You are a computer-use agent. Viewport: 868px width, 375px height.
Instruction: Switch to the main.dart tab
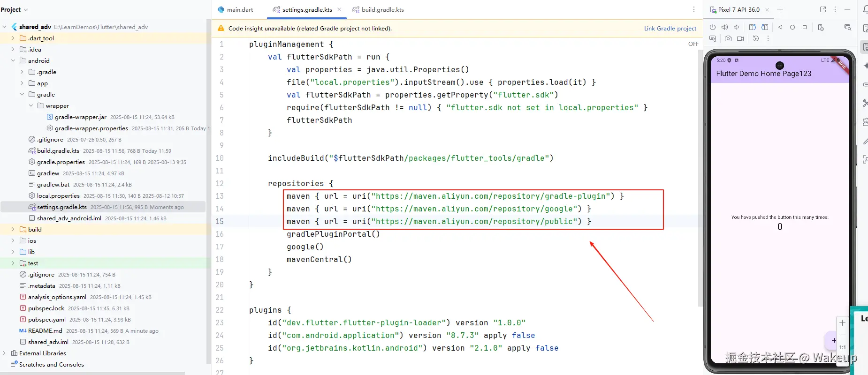tap(236, 9)
